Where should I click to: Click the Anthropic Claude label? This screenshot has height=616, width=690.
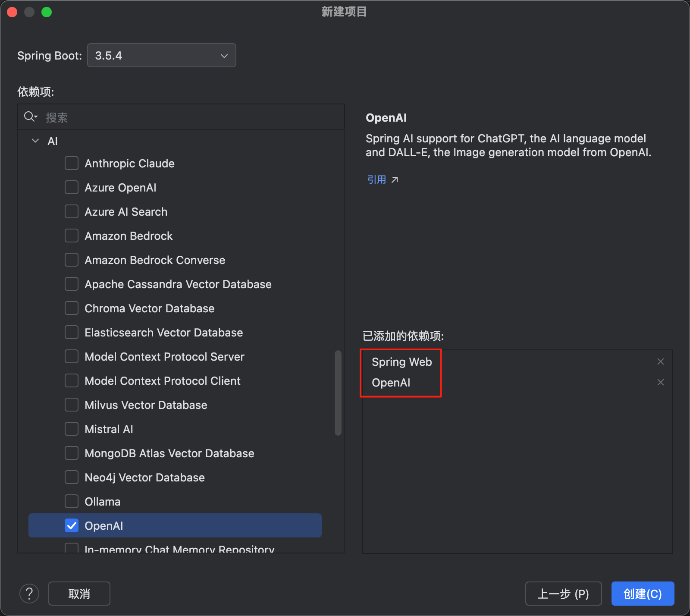tap(129, 163)
